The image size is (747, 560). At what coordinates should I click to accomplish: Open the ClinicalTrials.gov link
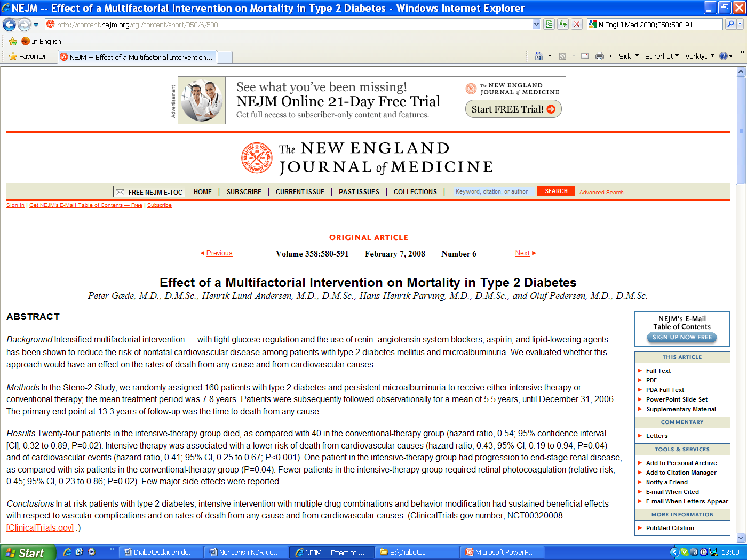(x=40, y=528)
